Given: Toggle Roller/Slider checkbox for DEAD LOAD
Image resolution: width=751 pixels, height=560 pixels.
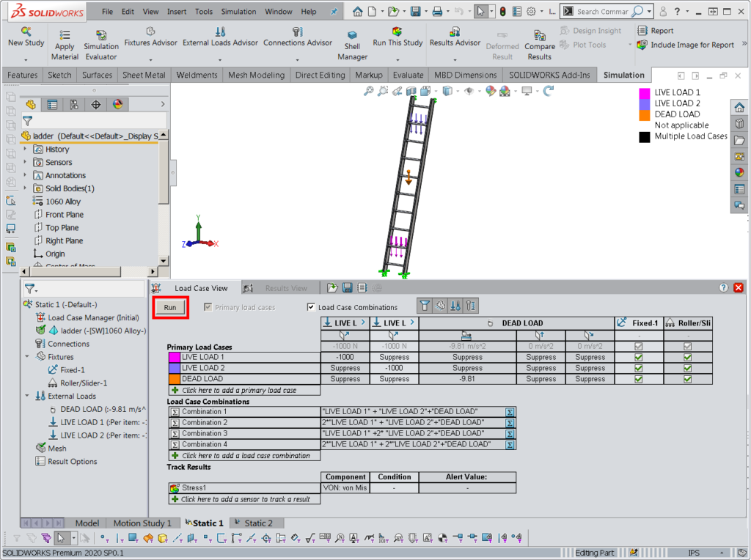Looking at the screenshot, I should [688, 379].
